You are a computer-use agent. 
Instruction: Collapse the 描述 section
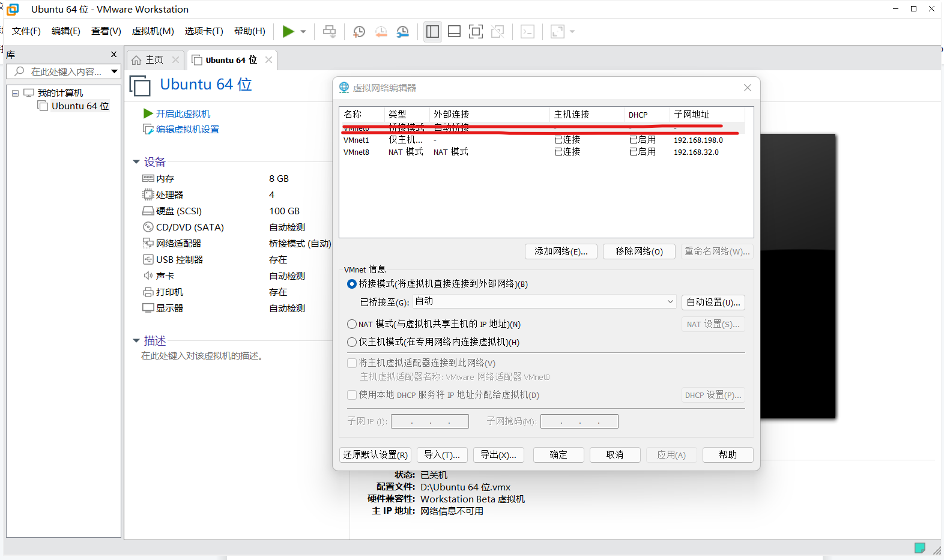(136, 341)
